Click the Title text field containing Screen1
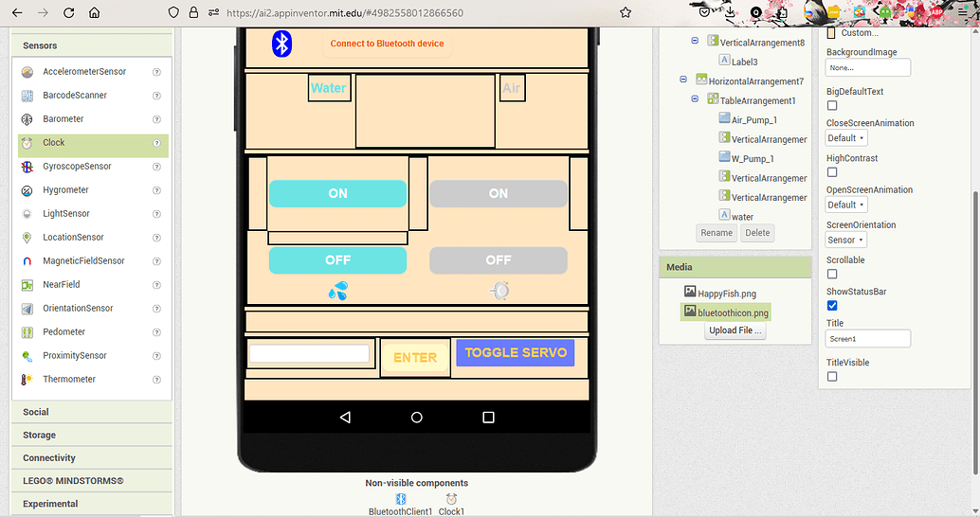Image resolution: width=980 pixels, height=517 pixels. pos(868,338)
